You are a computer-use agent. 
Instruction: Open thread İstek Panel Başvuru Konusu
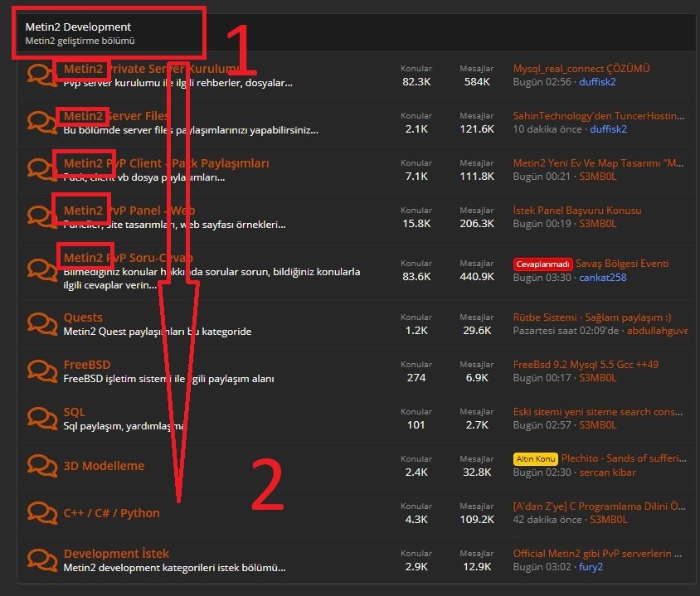[577, 211]
